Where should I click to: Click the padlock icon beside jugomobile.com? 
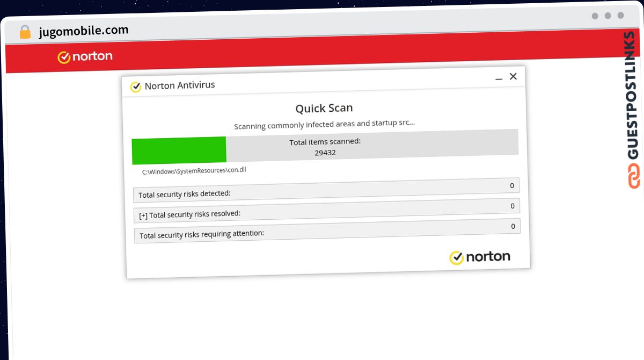click(25, 32)
